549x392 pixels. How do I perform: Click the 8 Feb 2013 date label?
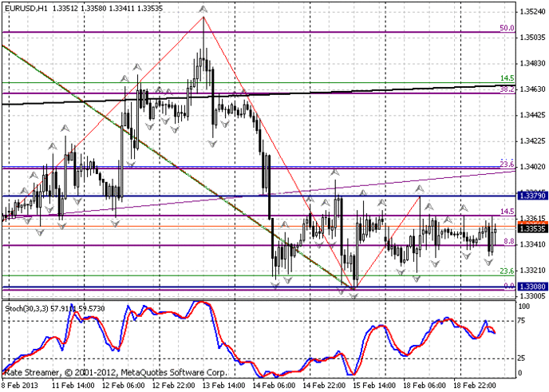click(x=22, y=385)
